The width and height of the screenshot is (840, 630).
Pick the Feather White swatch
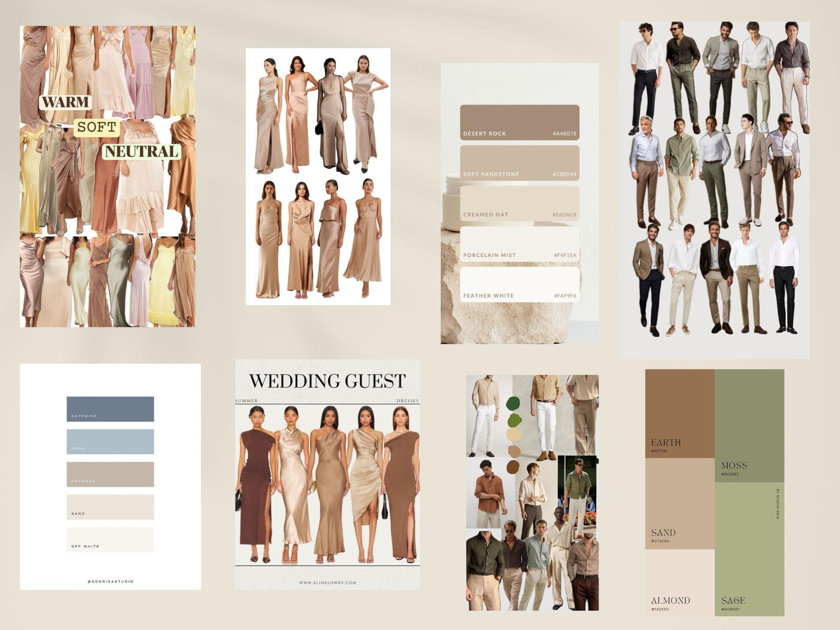520,284
